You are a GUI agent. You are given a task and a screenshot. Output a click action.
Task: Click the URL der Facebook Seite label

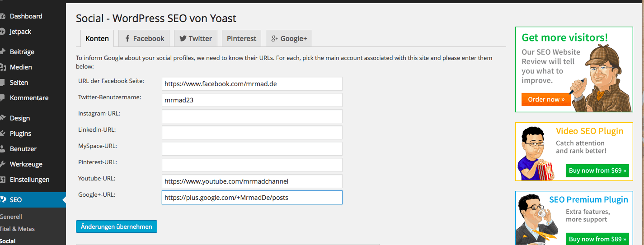click(x=111, y=81)
